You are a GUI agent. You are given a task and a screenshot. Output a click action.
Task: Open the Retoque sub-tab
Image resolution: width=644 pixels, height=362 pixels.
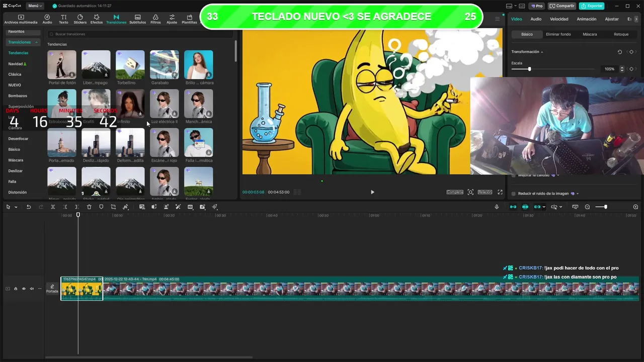pos(621,34)
